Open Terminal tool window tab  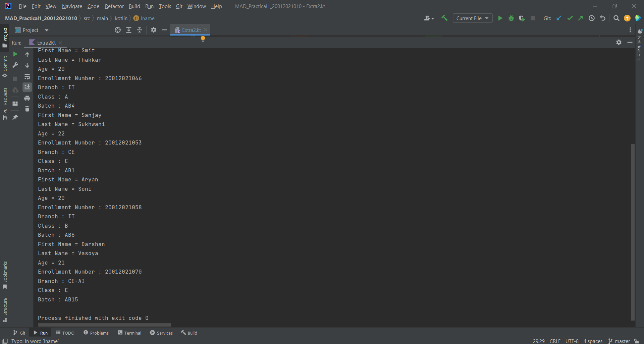pos(129,333)
